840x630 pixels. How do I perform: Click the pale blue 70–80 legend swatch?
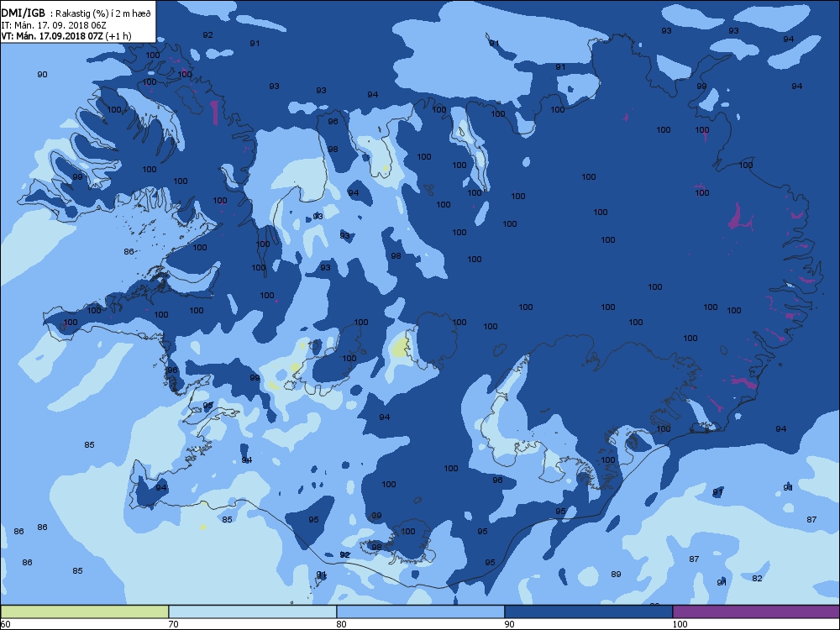tap(252, 612)
